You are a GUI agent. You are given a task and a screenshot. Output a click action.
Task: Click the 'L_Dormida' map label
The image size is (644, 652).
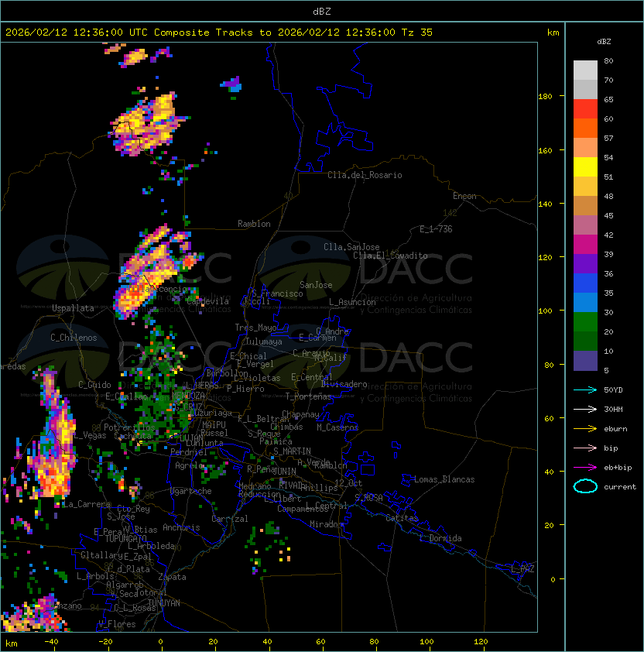coord(440,538)
